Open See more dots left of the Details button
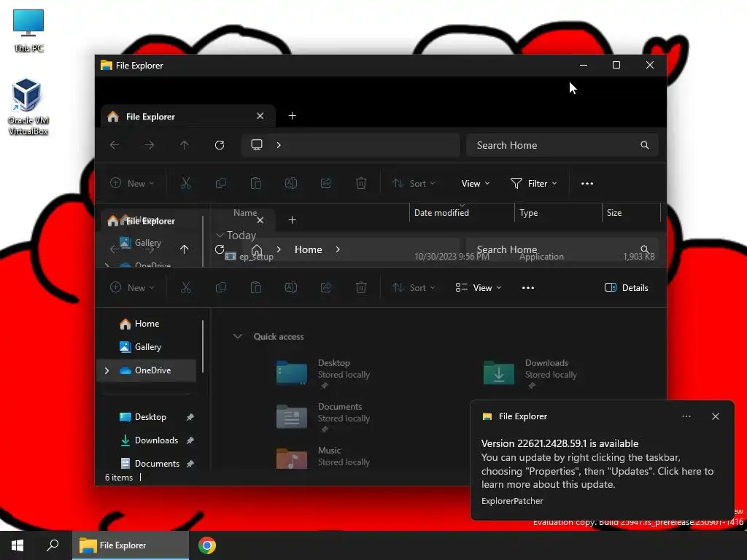The height and width of the screenshot is (560, 747). [x=528, y=287]
